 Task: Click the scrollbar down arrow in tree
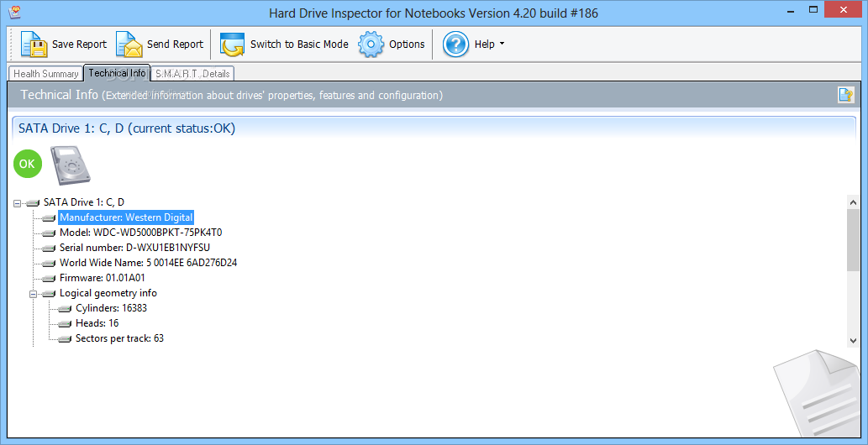point(853,340)
